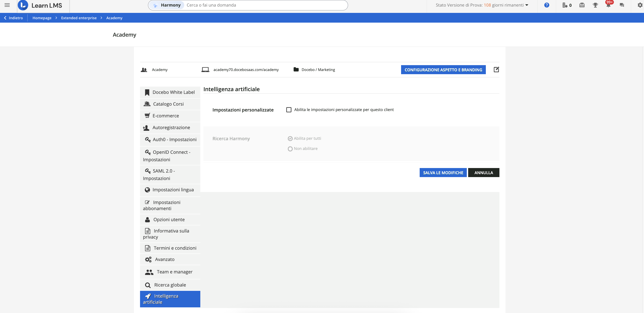Open the hamburger main menu
The width and height of the screenshot is (644, 313).
coord(7,5)
